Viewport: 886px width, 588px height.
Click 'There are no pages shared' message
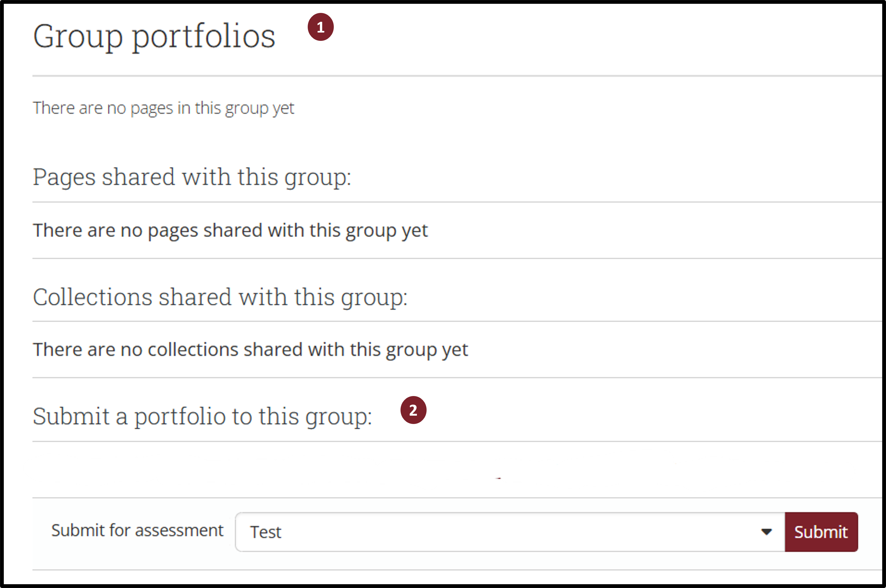(x=230, y=230)
